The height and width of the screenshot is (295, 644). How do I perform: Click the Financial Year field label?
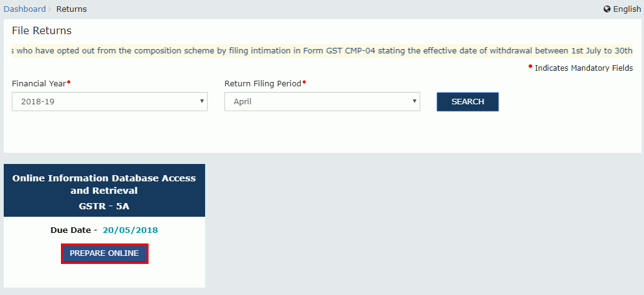tap(39, 83)
